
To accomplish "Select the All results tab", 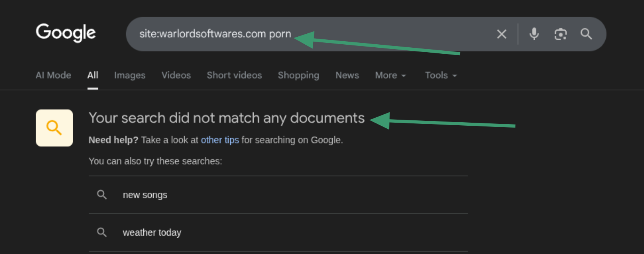I will pos(93,75).
